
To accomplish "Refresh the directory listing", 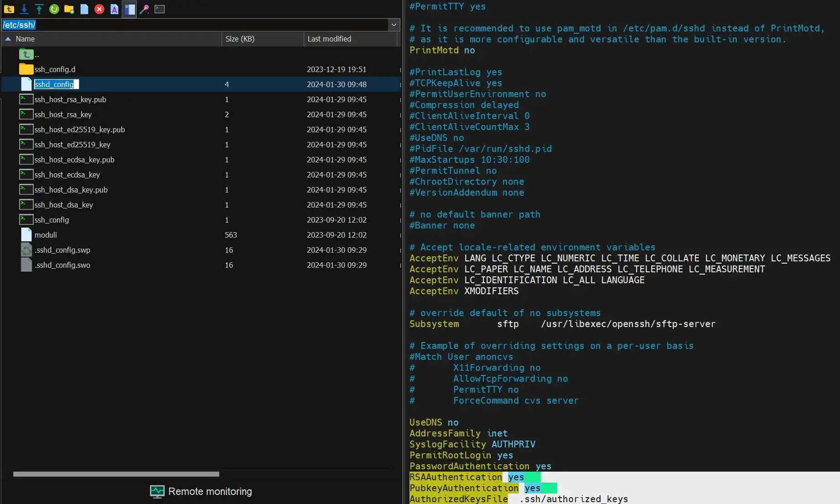I will (54, 9).
